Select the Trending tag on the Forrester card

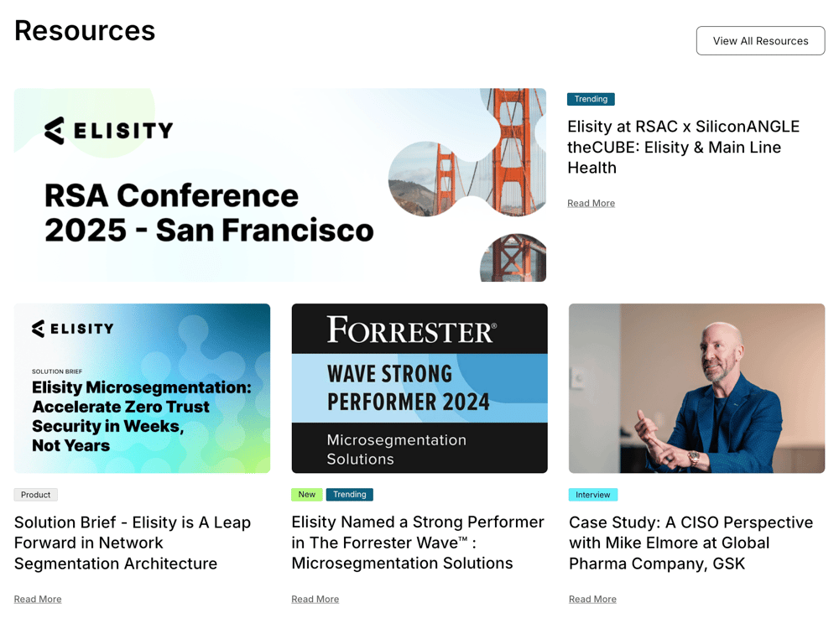point(349,495)
